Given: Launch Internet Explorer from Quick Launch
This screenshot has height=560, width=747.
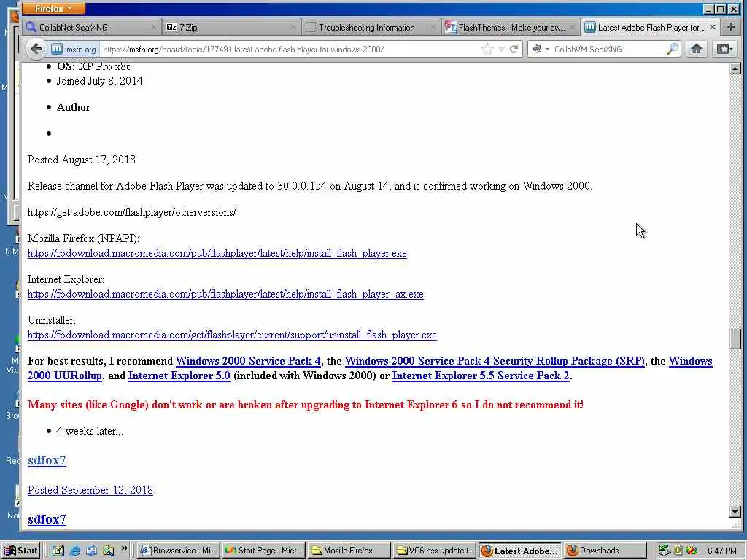Looking at the screenshot, I should click(x=75, y=551).
